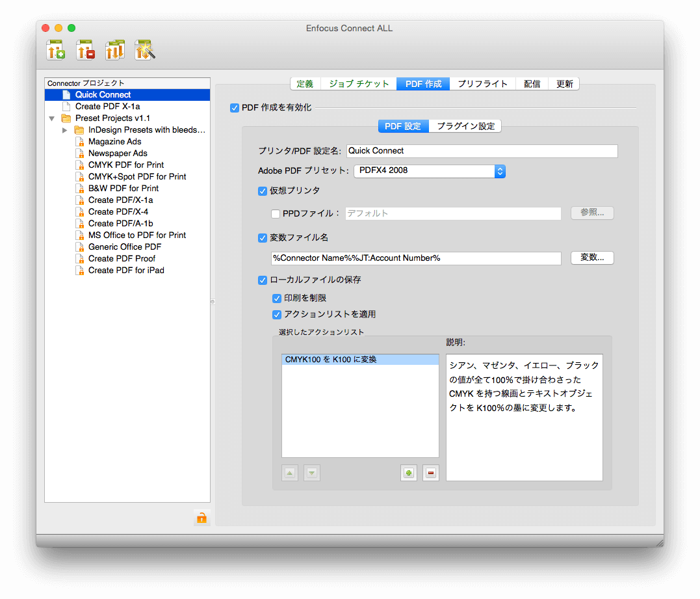The height and width of the screenshot is (599, 700).
Task: Switch to the 定義 tab
Action: [305, 84]
